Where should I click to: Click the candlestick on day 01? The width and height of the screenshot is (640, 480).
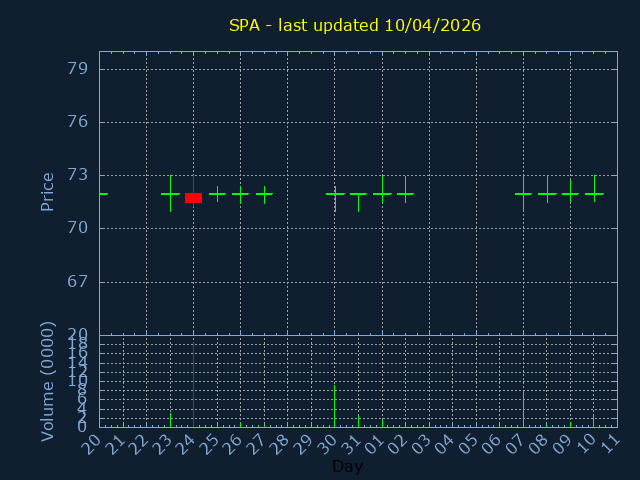click(x=382, y=193)
